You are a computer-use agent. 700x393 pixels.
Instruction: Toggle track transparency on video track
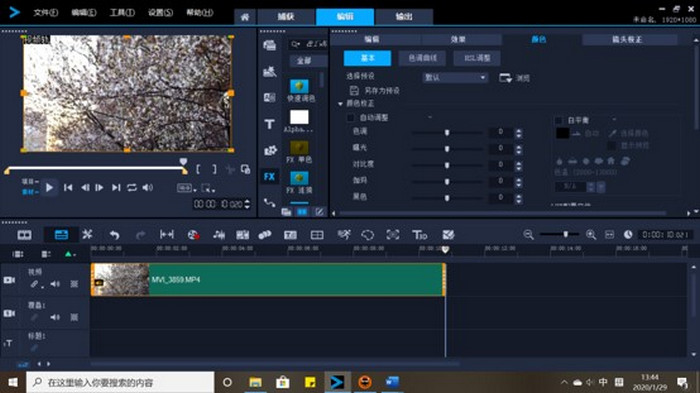click(x=74, y=284)
